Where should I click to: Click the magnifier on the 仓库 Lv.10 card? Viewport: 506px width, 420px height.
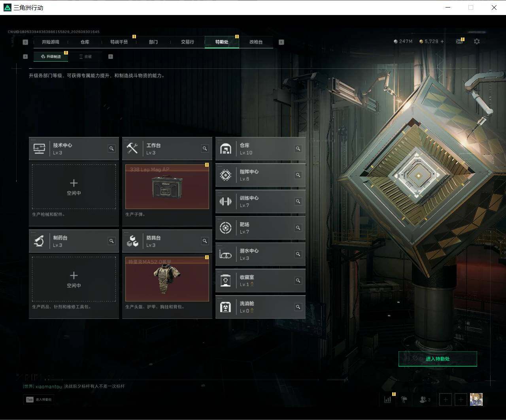(x=298, y=149)
